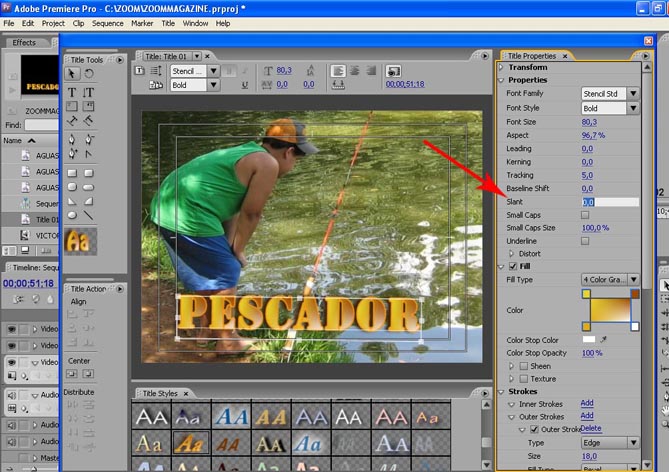The height and width of the screenshot is (472, 669).
Task: Choose the Ellipse shape tool
Action: tap(72, 214)
